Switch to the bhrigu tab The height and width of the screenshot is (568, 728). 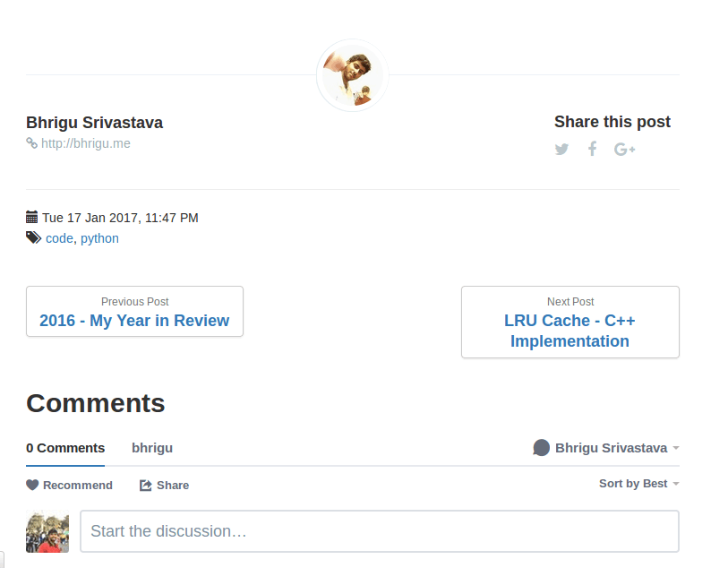pos(152,448)
